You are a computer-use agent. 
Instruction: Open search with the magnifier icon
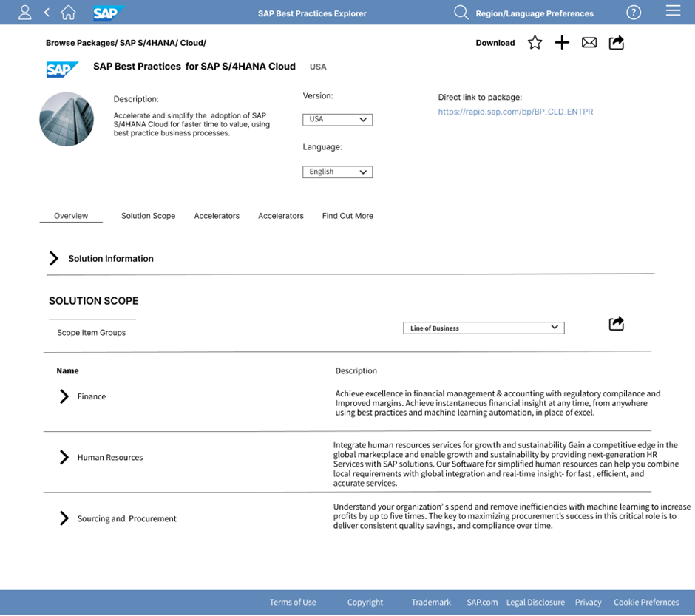click(x=461, y=13)
